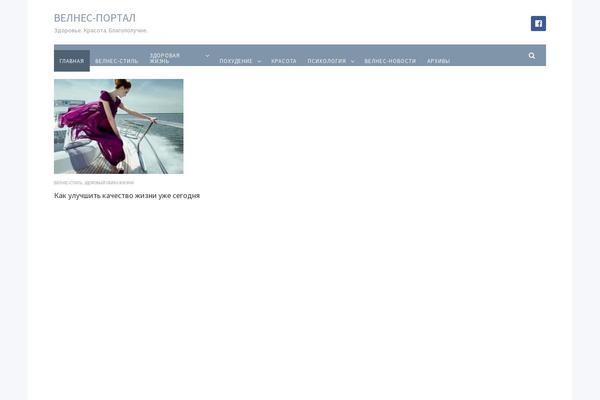Click the tagline 'Здоровье. Красота. Благополучие.'
600x400 pixels.
100,30
